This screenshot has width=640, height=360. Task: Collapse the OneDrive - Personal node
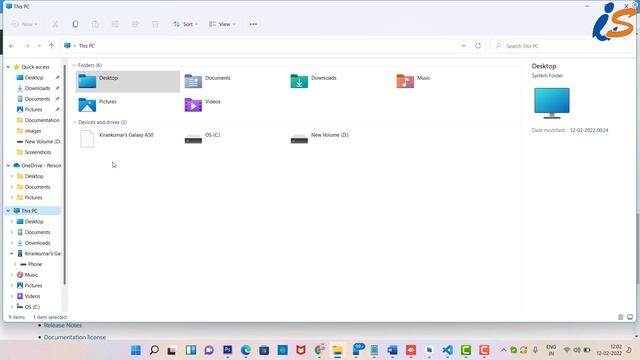pyautogui.click(x=8, y=166)
